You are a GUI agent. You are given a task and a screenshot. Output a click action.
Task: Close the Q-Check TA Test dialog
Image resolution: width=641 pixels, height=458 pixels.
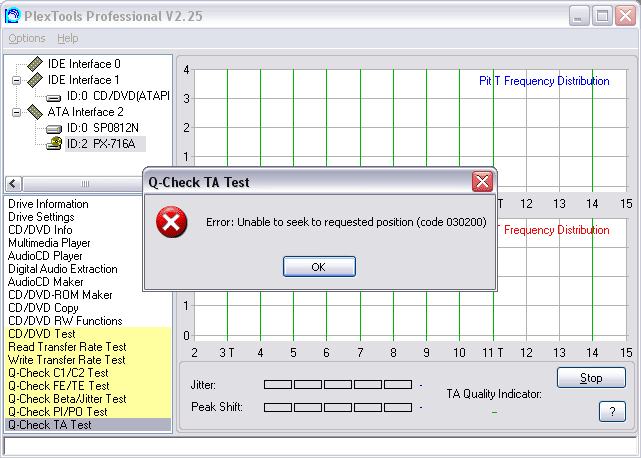(482, 182)
